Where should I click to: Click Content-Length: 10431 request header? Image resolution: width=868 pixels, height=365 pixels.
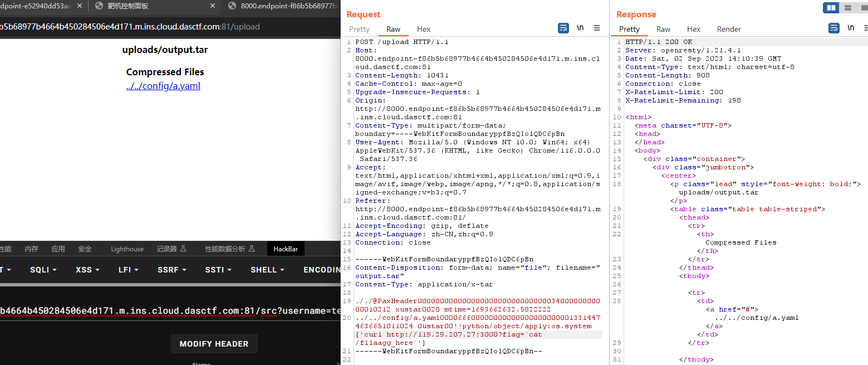click(x=402, y=75)
